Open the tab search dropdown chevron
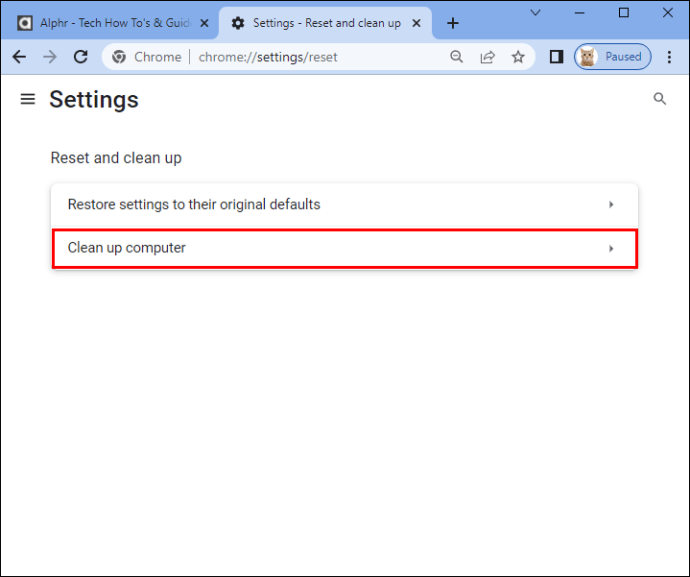 click(535, 13)
